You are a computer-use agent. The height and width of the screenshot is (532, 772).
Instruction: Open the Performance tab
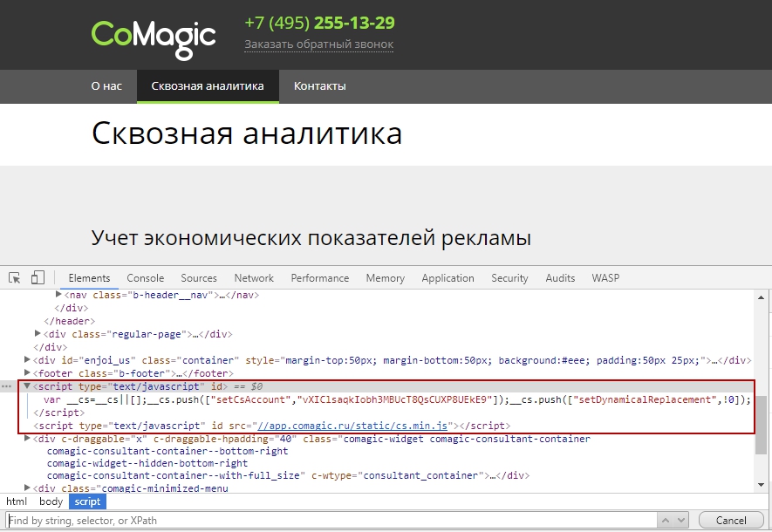coord(320,278)
